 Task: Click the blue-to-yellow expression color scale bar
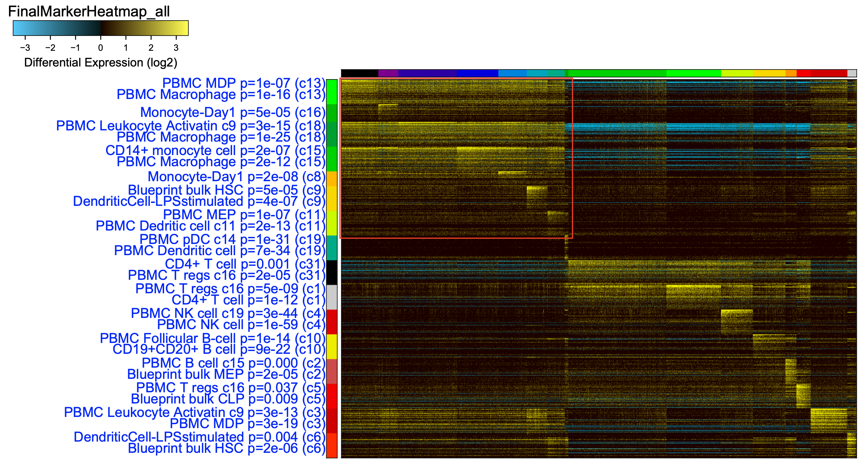pos(101,28)
